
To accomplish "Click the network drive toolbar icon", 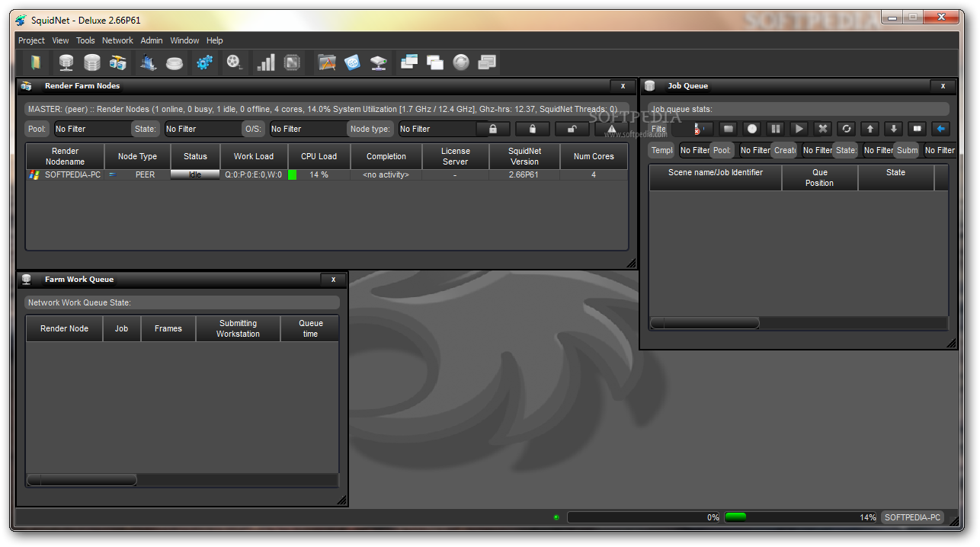I will [379, 62].
